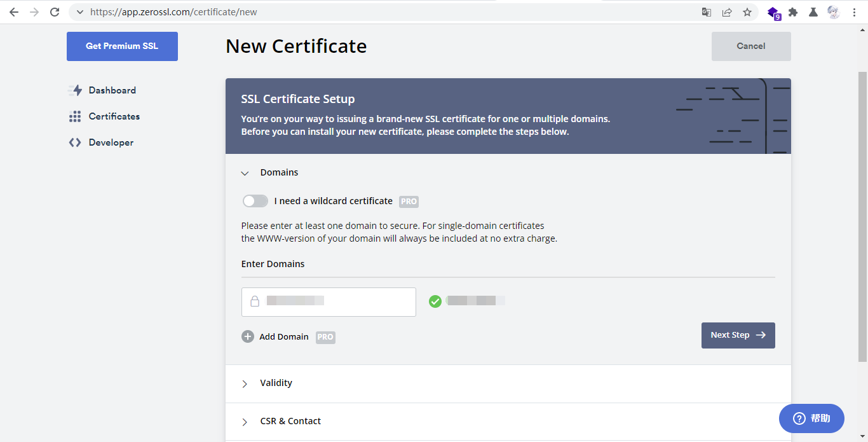The height and width of the screenshot is (442, 868).
Task: Enable the wildcard certificate toggle
Action: coord(255,201)
